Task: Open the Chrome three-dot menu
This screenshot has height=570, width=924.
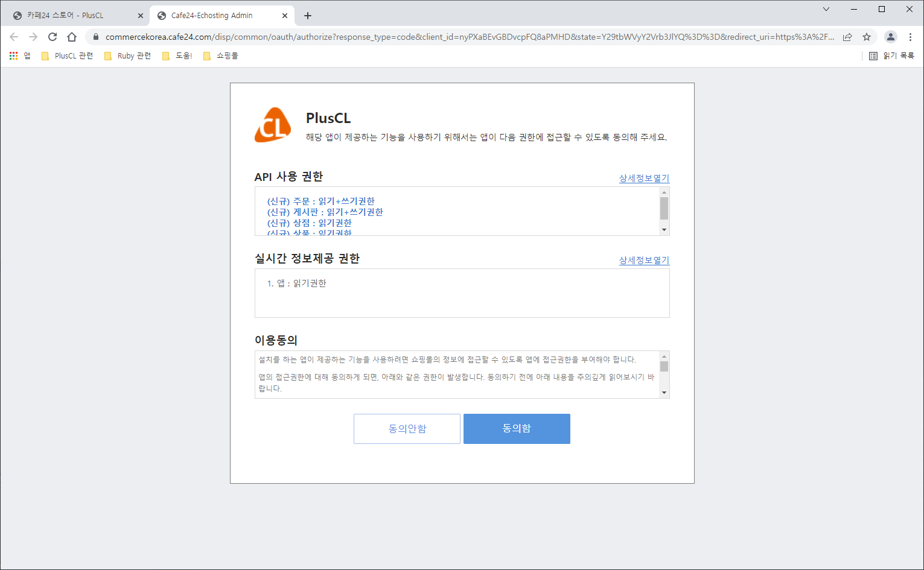Action: pyautogui.click(x=910, y=37)
